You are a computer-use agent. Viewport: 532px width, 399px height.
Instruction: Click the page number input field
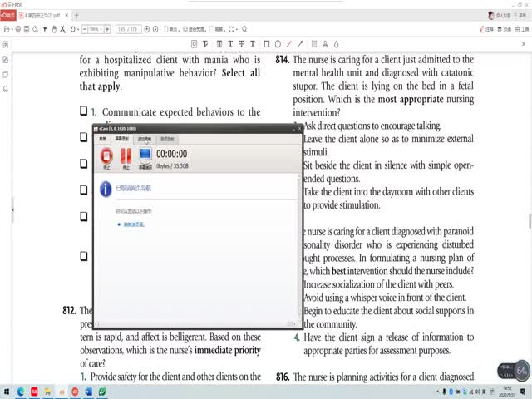[x=130, y=29]
